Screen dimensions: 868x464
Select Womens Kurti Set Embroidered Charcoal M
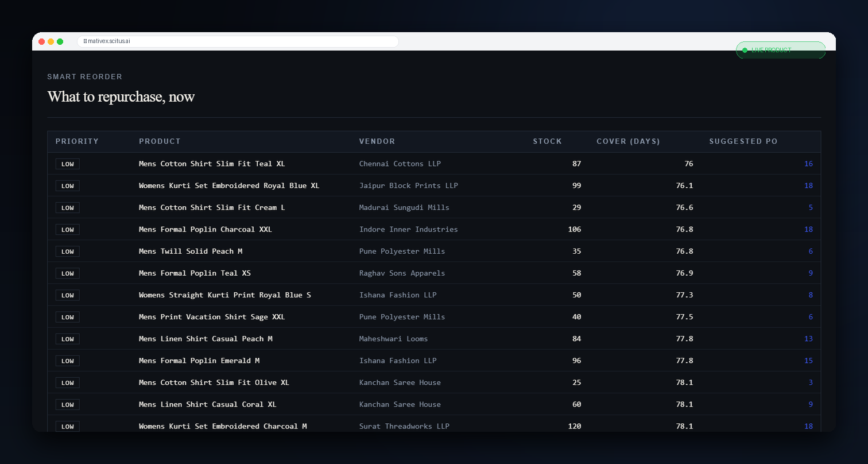point(223,426)
